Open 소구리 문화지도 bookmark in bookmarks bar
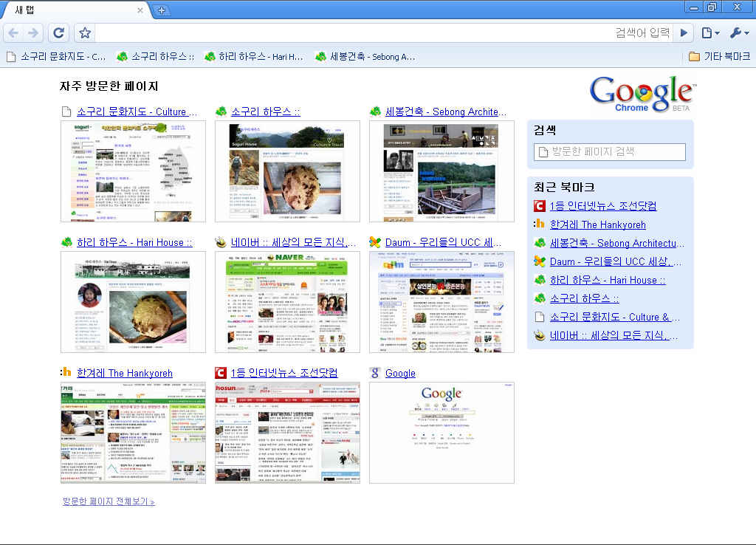This screenshot has height=545, width=756. (56, 57)
